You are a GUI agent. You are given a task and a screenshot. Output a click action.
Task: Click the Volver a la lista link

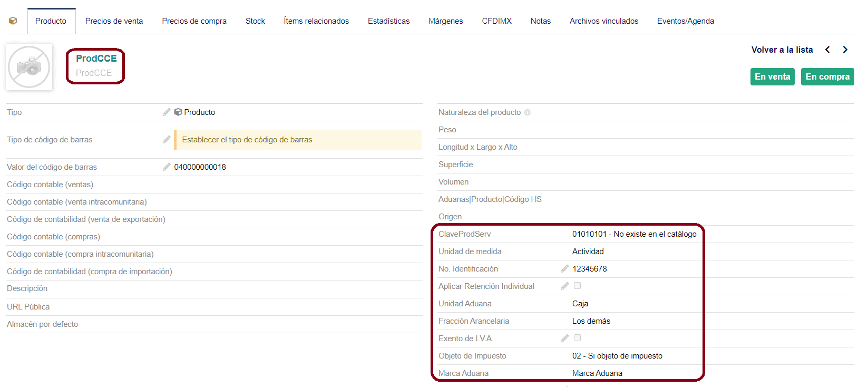pyautogui.click(x=782, y=50)
